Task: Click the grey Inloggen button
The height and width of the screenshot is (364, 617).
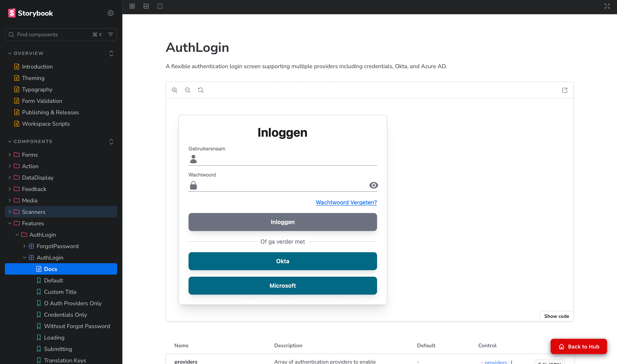Action: point(283,222)
